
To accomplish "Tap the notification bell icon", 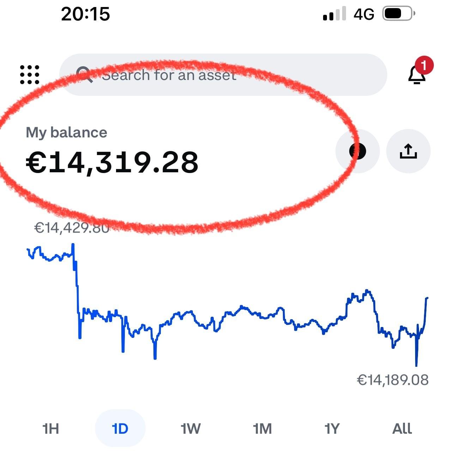I will 416,75.
